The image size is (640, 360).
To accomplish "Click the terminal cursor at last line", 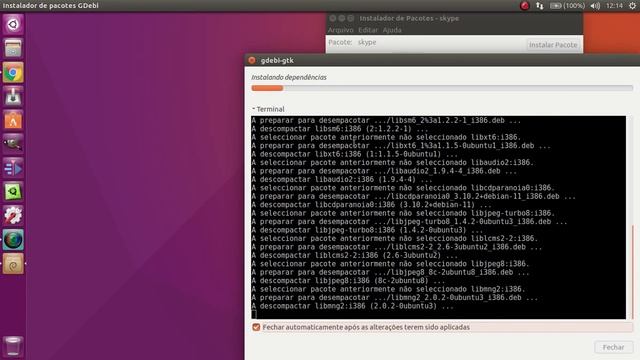I will 254,315.
